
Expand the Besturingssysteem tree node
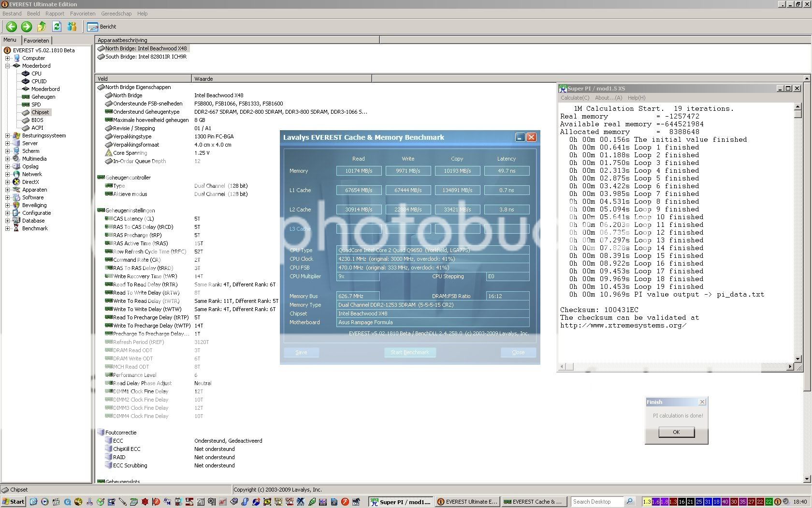(x=8, y=135)
